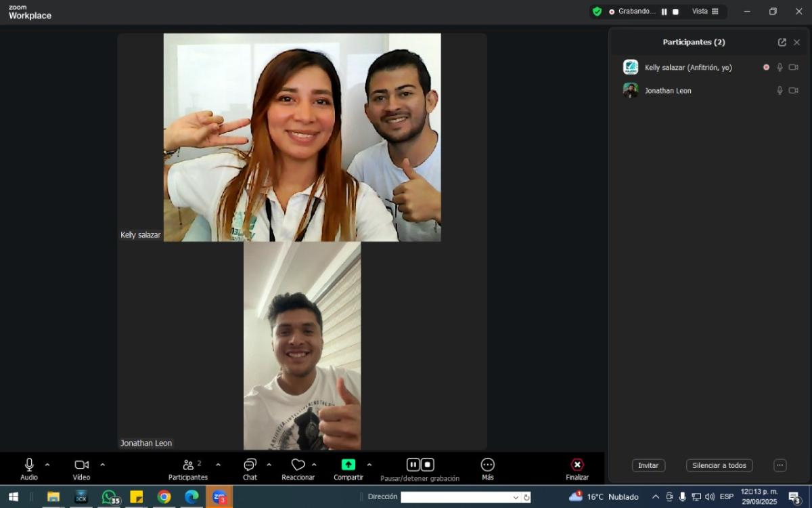Image resolution: width=812 pixels, height=508 pixels.
Task: Click the Reaccionar heart icon
Action: (298, 465)
